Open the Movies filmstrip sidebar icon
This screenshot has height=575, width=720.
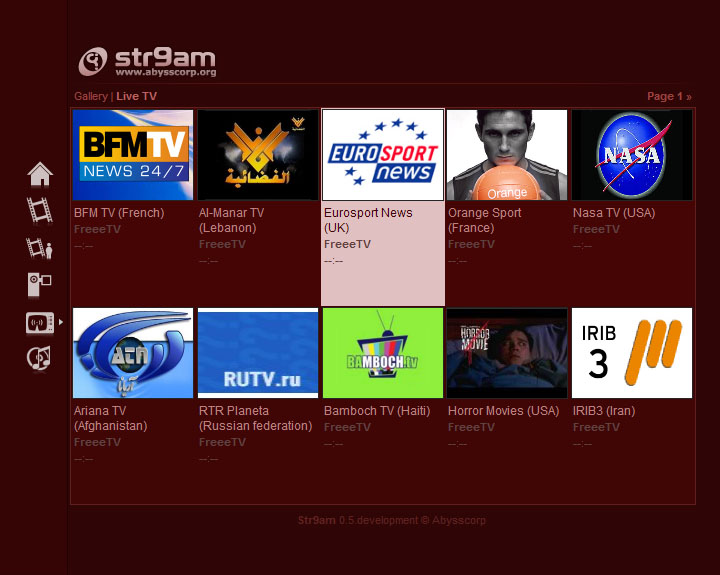pyautogui.click(x=39, y=210)
